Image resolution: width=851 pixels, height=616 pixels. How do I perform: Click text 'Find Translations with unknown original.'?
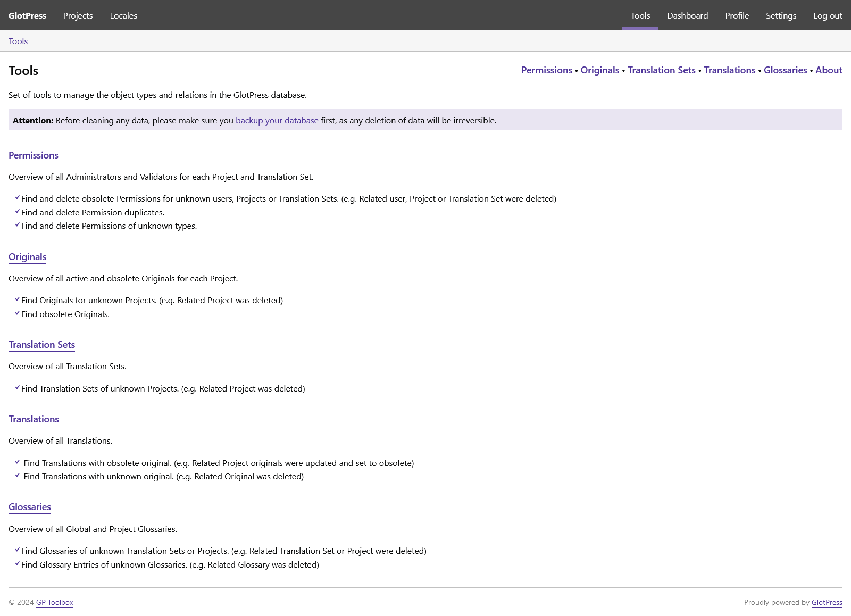[x=99, y=476]
